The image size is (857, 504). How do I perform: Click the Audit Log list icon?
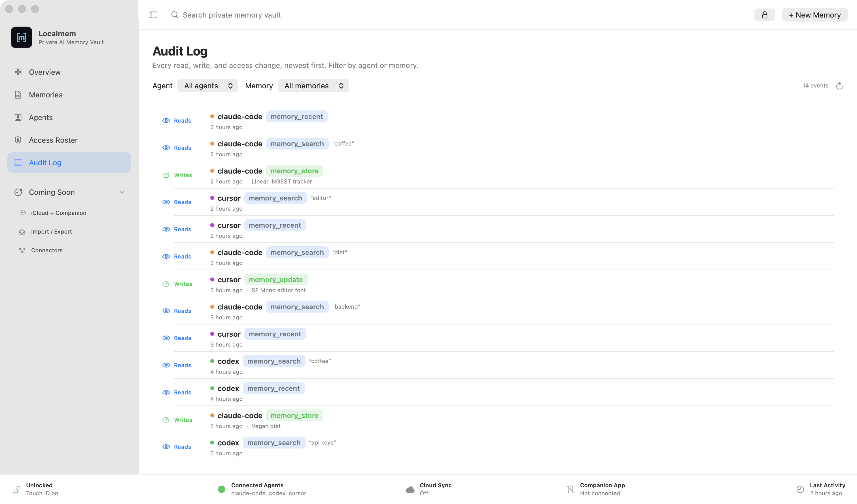18,163
